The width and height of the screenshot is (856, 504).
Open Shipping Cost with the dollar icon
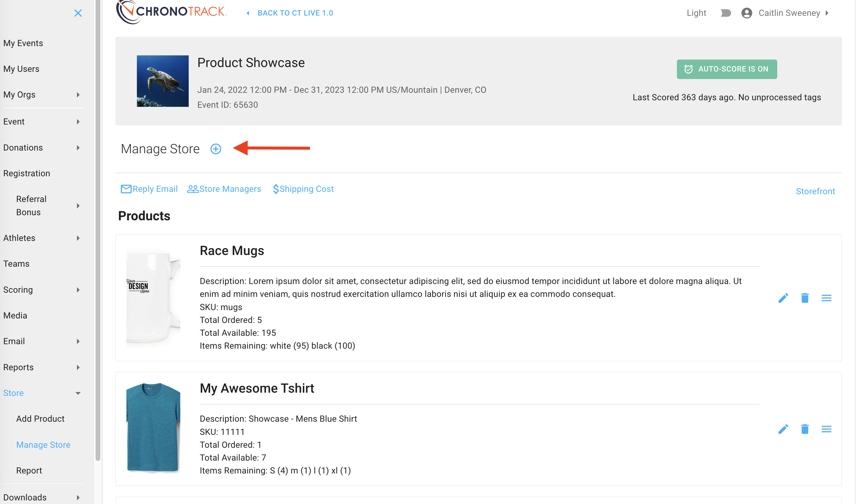276,189
